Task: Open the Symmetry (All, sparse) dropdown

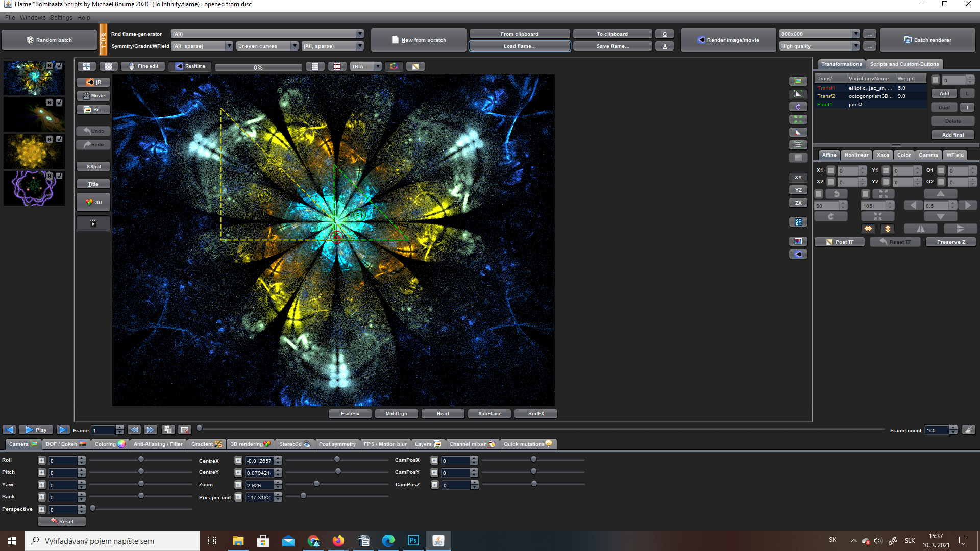Action: [202, 46]
